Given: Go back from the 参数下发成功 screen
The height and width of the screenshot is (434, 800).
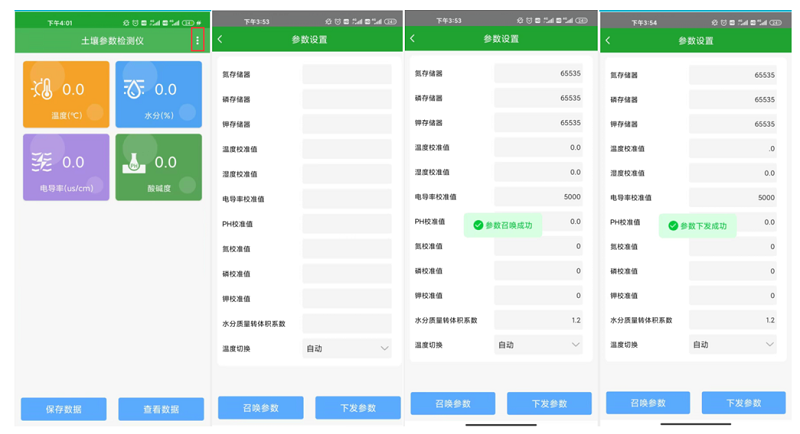Looking at the screenshot, I should pyautogui.click(x=608, y=40).
